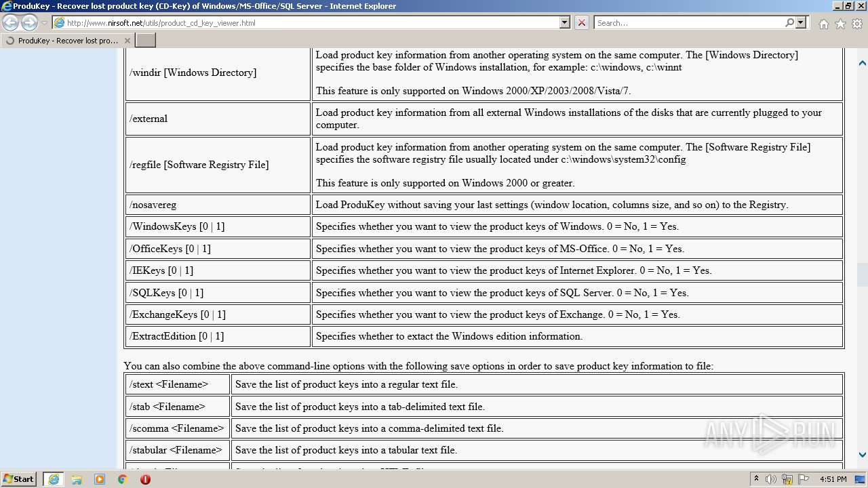Launch the media player taskbar icon
Screen dimensions: 868x488
pos(100,479)
